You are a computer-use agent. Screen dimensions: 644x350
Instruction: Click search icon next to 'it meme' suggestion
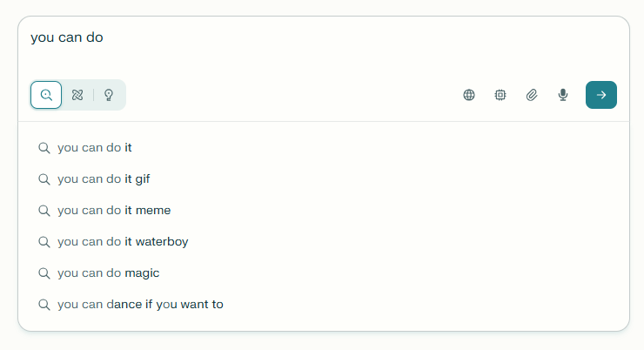click(x=44, y=211)
